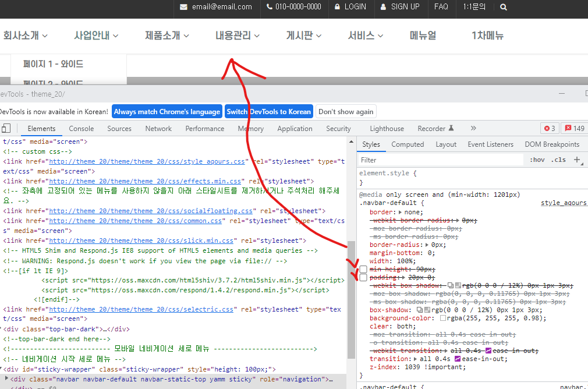Select the 페이지 1 - 와이드 submenu item

[x=53, y=64]
